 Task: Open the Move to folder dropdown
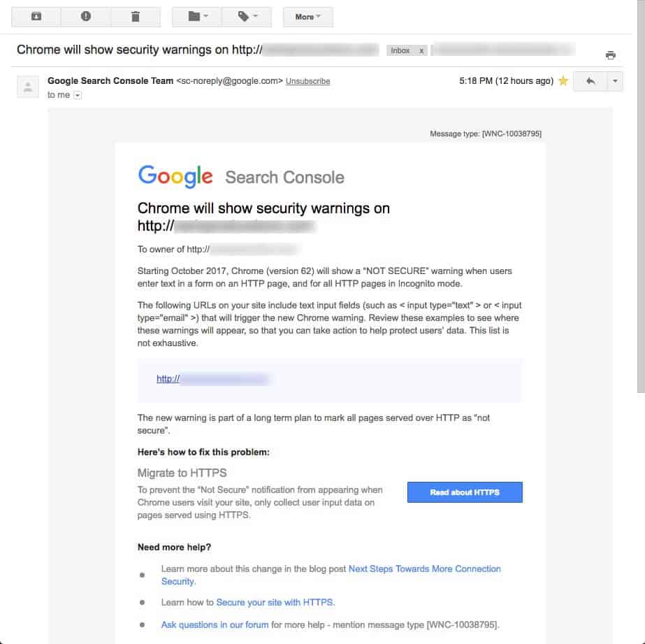click(x=197, y=17)
